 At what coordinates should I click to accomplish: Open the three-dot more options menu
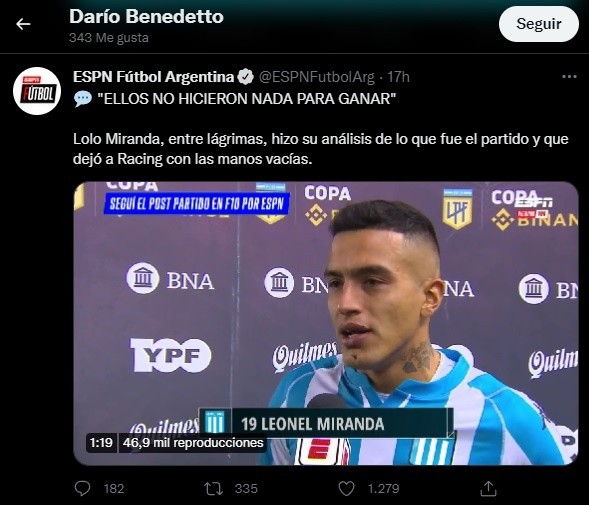(569, 77)
